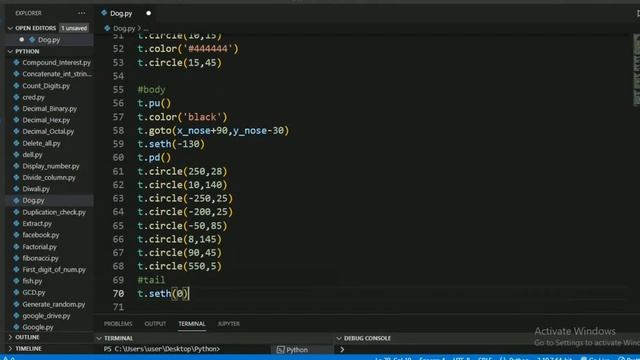Switch to the Output panel tab
640x360 pixels.
[x=155, y=324]
